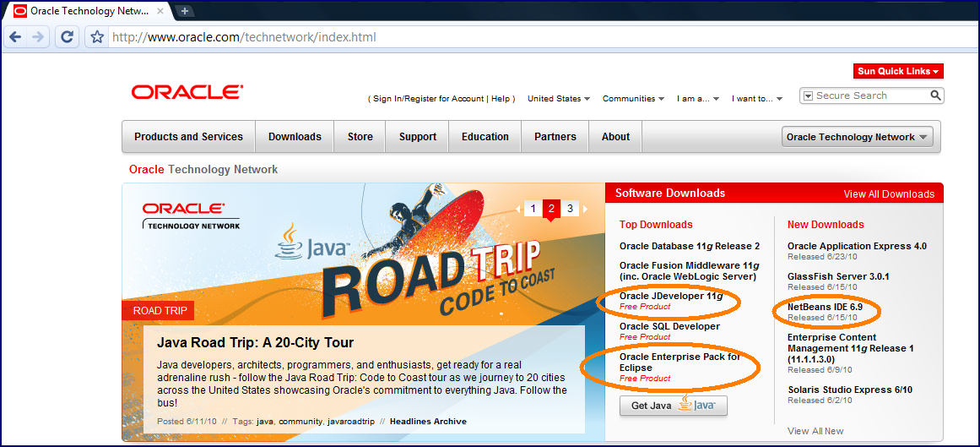Bookmark the page with the star icon
Screen dimensions: 980x447
96,37
